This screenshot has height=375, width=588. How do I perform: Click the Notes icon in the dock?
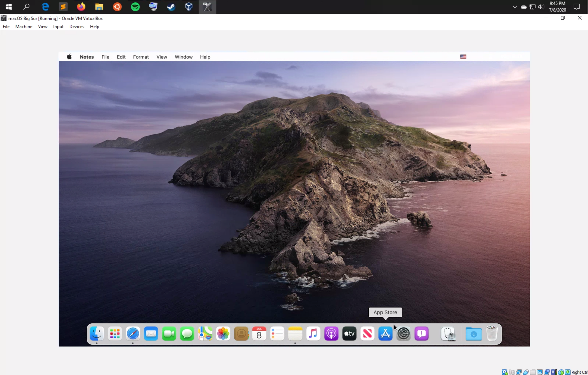click(295, 333)
